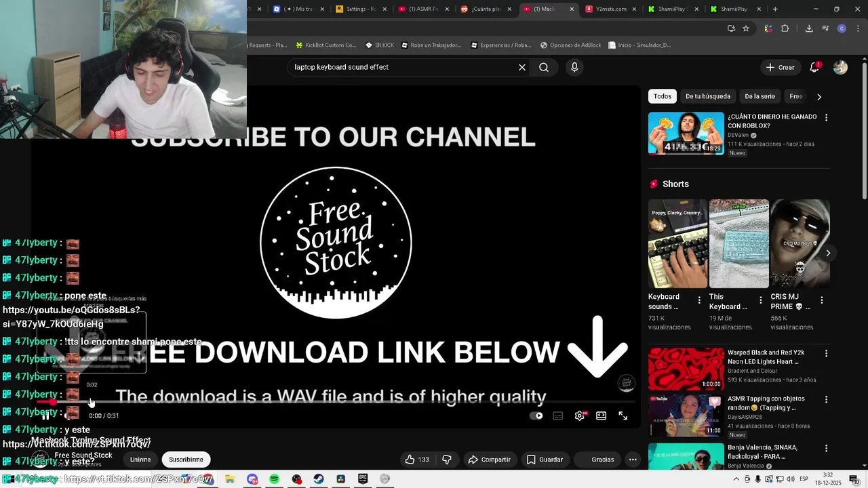
Task: Open options for the Warped Black and Red video
Action: click(x=826, y=353)
